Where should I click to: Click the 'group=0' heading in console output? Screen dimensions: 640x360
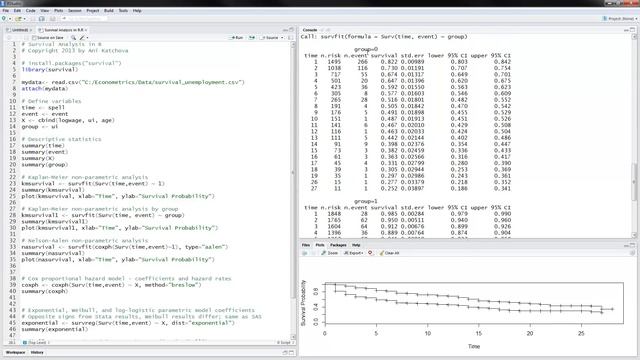[x=366, y=49]
